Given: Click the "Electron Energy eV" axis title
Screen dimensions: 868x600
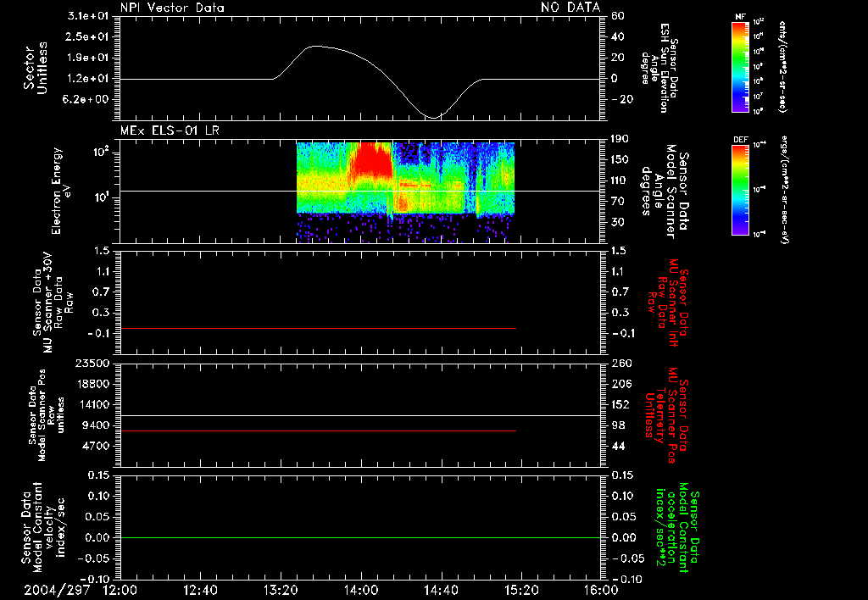Looking at the screenshot, I should 60,191.
